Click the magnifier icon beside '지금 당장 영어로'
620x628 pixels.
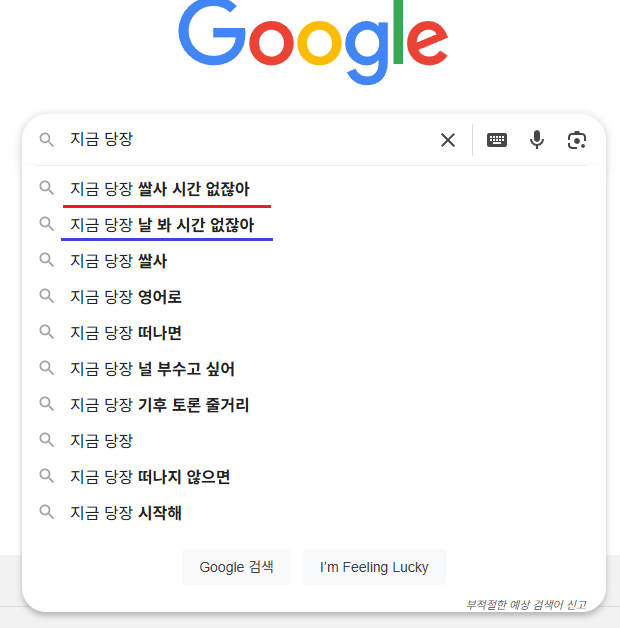(x=46, y=296)
